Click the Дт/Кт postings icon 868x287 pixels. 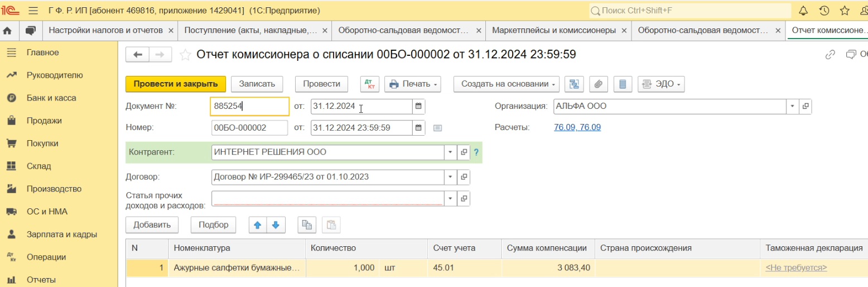tap(369, 84)
